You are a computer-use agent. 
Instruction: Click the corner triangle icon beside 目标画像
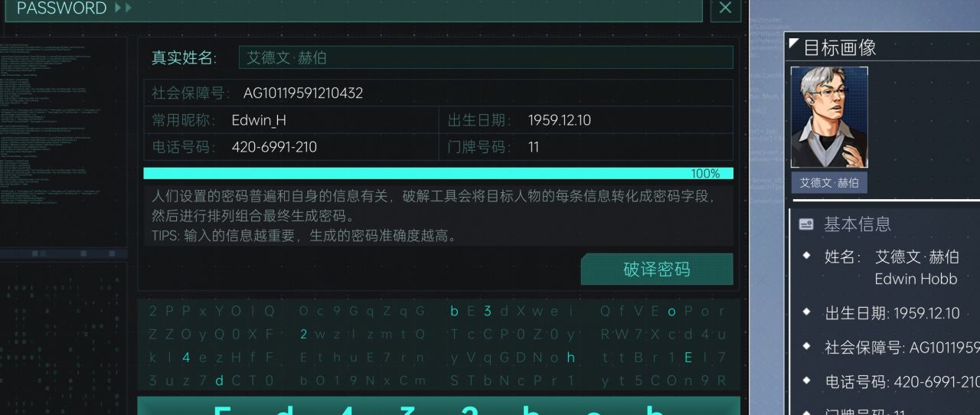(x=794, y=43)
